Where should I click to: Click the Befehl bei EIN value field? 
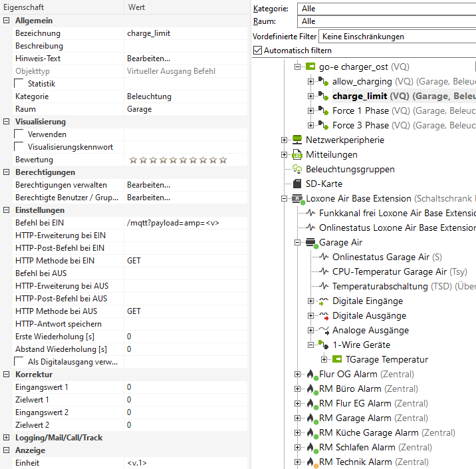point(186,223)
